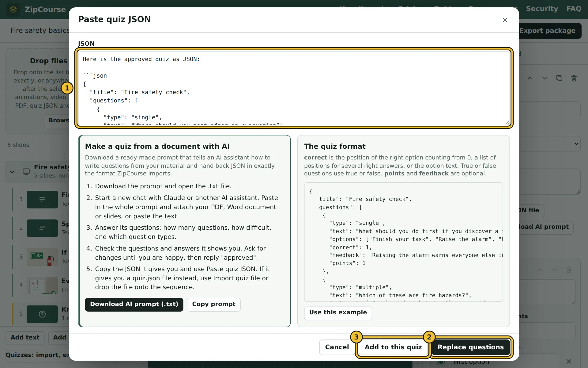Click Use this example

pos(338,313)
